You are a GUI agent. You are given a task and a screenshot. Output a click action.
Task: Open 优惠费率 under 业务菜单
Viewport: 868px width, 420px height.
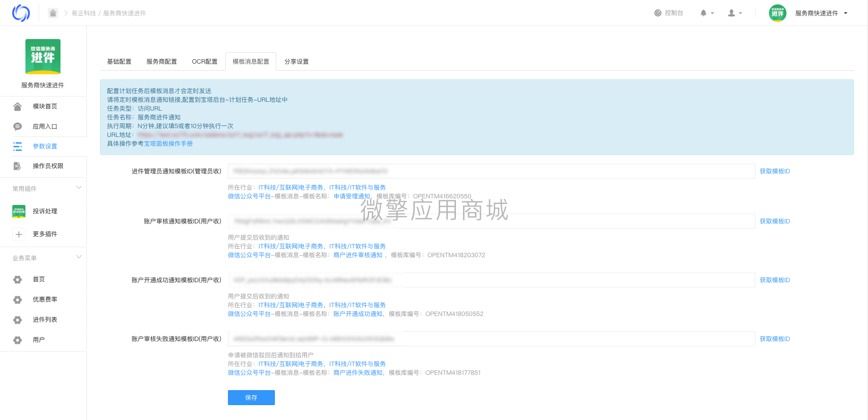click(45, 299)
